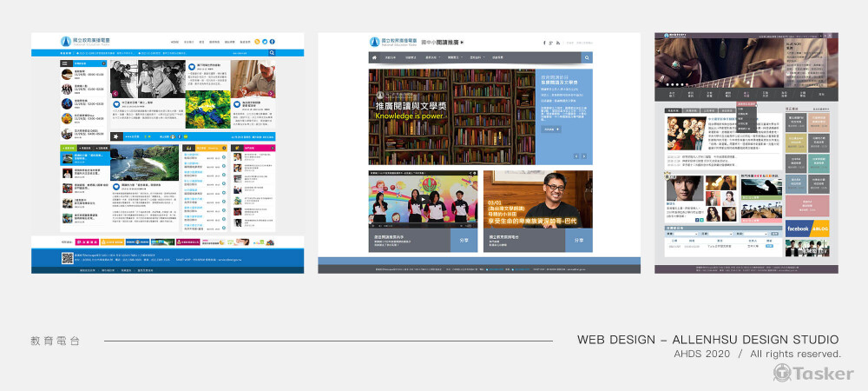
Task: Click the Tasker logo in the bottom-right corner
Action: coord(813,373)
